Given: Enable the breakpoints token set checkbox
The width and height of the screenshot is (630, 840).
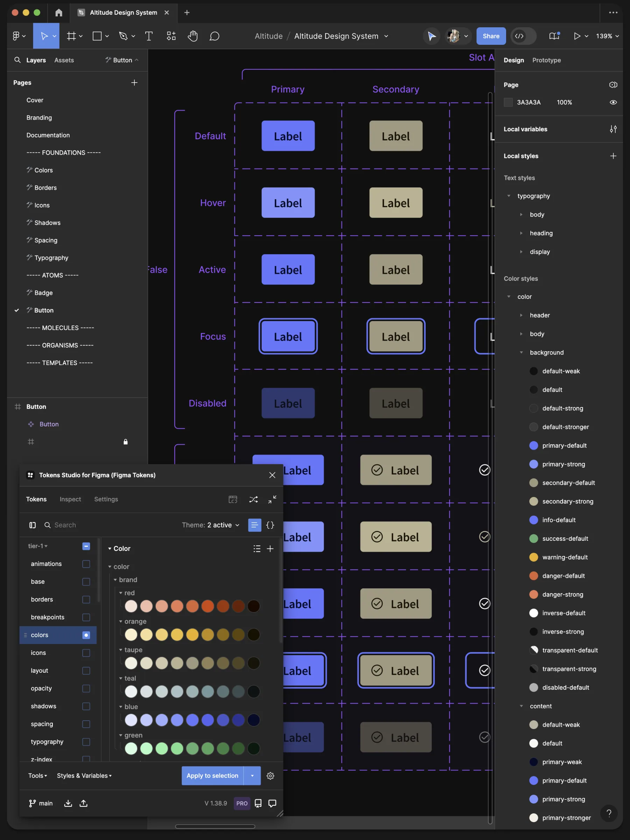Looking at the screenshot, I should click(86, 617).
